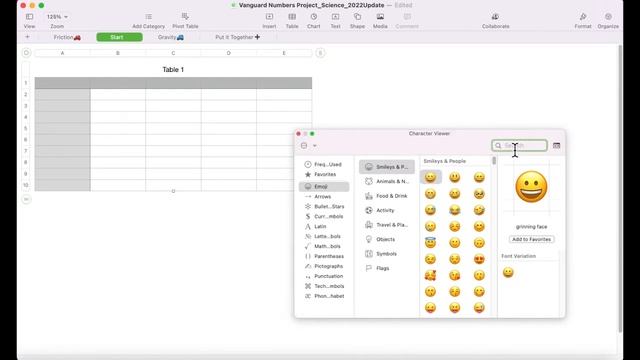The height and width of the screenshot is (360, 640).
Task: Select column C header
Action: tap(173, 53)
